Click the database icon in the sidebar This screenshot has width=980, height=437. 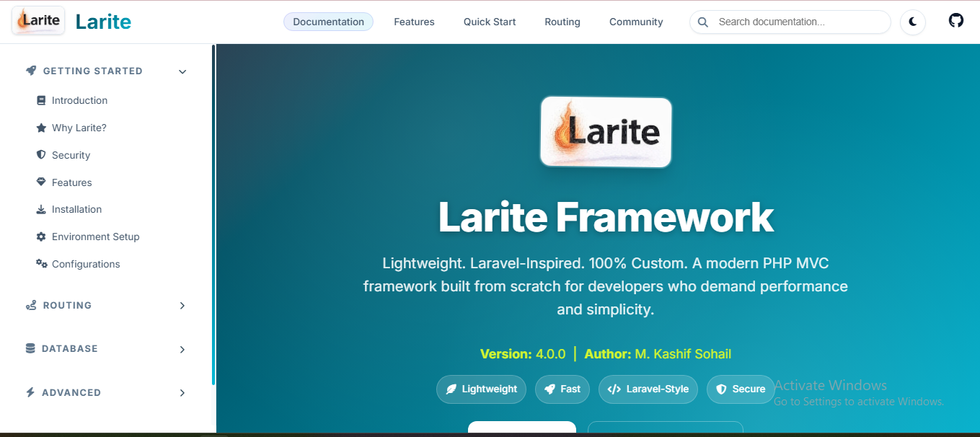(x=30, y=348)
